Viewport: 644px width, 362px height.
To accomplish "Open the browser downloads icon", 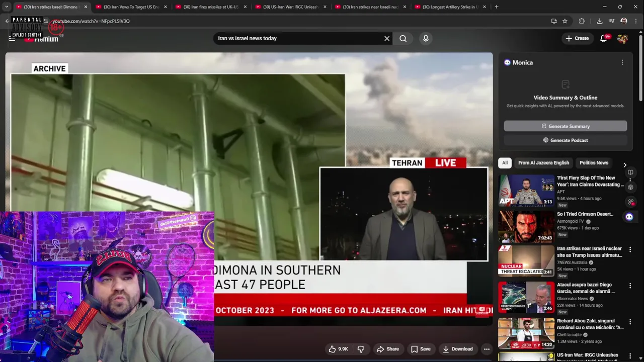I will pyautogui.click(x=600, y=21).
